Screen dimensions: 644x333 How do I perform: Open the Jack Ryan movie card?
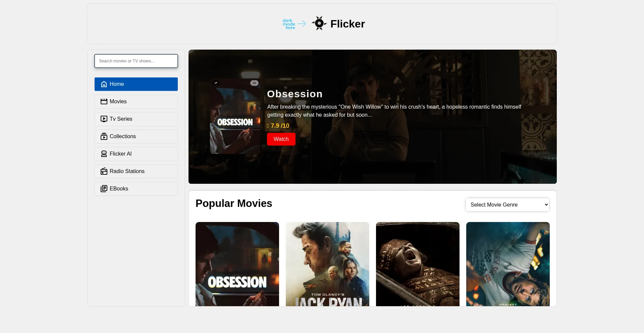327,264
